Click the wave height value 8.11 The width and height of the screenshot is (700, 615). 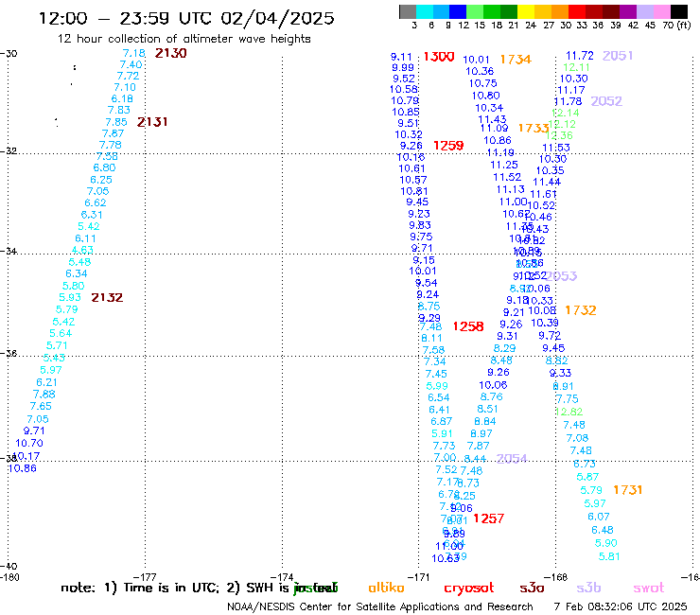pyautogui.click(x=431, y=338)
